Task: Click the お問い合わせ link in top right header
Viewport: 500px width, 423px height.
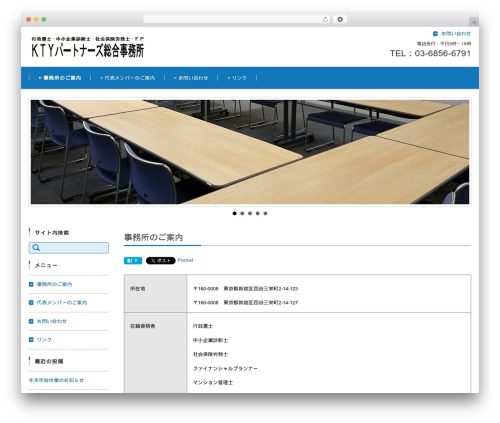Action: (456, 34)
